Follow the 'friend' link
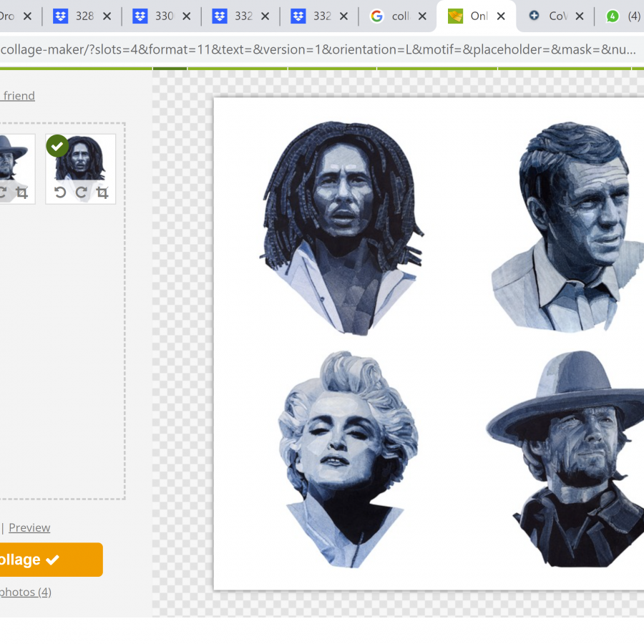The image size is (644, 644). coord(19,96)
